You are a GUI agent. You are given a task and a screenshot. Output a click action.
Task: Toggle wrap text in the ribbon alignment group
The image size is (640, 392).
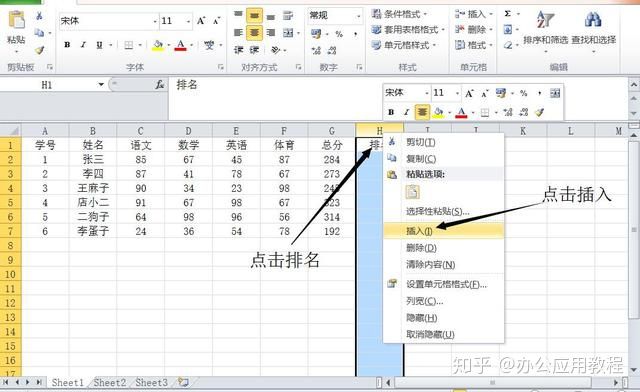(288, 16)
